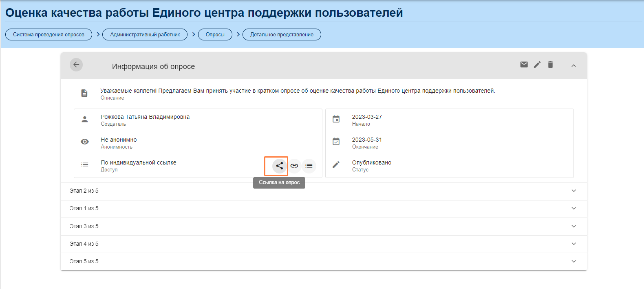
Task: Click the end date calendar icon
Action: (x=336, y=142)
